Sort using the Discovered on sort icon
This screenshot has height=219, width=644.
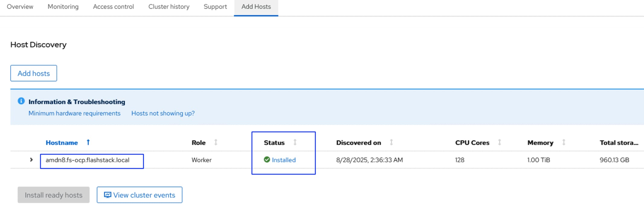[391, 142]
